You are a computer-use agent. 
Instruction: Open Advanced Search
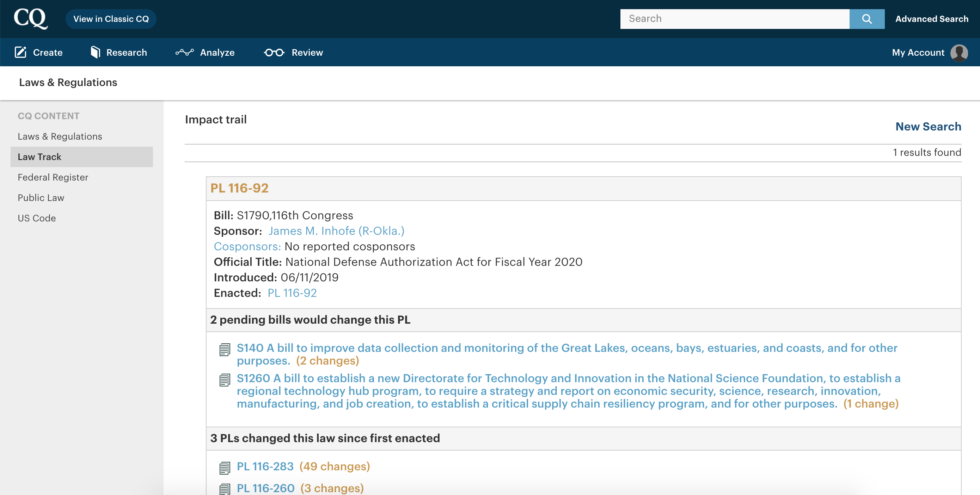pyautogui.click(x=932, y=19)
